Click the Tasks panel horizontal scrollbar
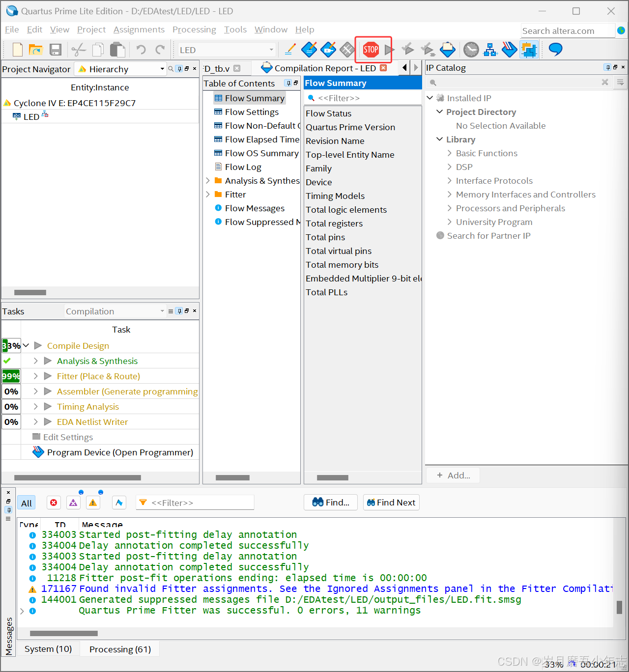The height and width of the screenshot is (672, 629). coord(78,477)
